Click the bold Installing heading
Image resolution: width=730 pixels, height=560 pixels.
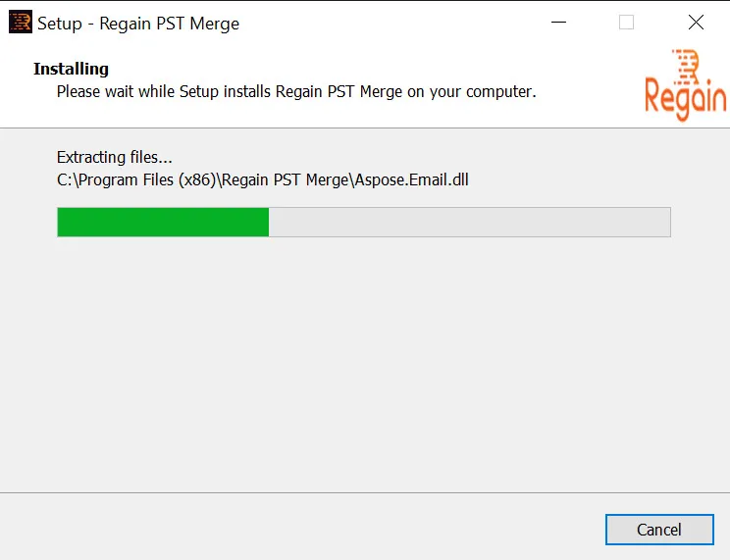click(71, 69)
